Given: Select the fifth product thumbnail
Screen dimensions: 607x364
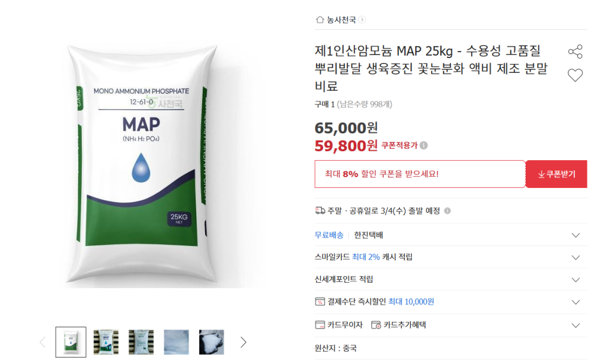Looking at the screenshot, I should pyautogui.click(x=212, y=342).
